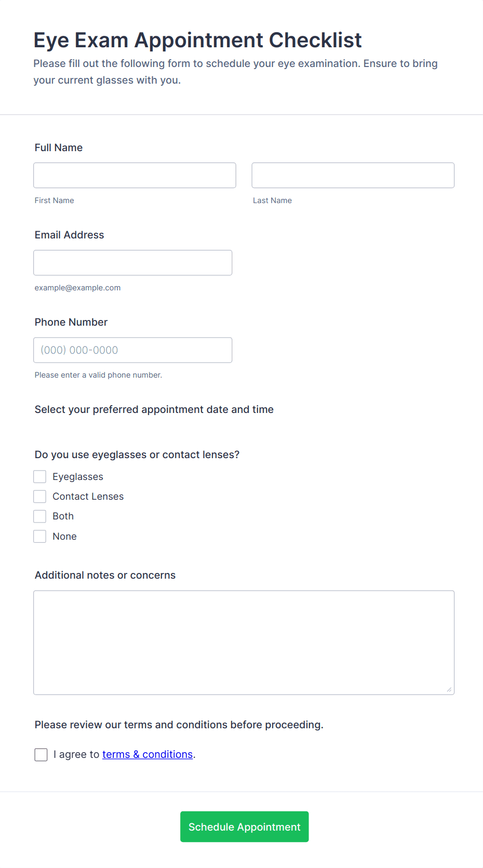Click inside Additional notes textarea
The height and width of the screenshot is (868, 483).
click(244, 642)
